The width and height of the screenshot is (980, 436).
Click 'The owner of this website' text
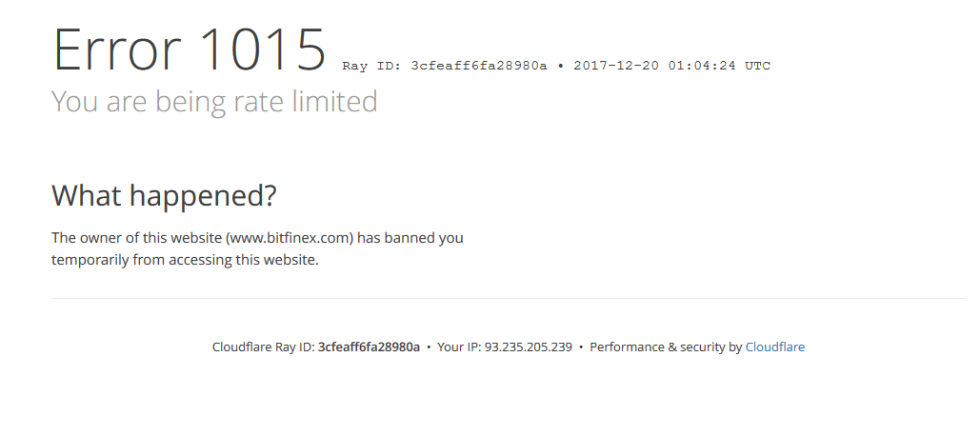(x=137, y=238)
